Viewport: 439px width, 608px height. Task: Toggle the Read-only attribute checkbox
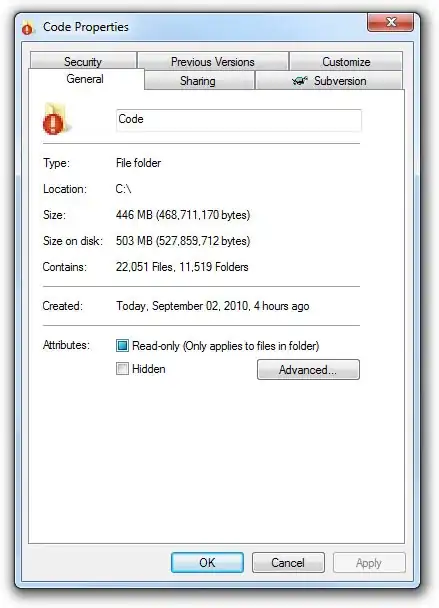[122, 345]
